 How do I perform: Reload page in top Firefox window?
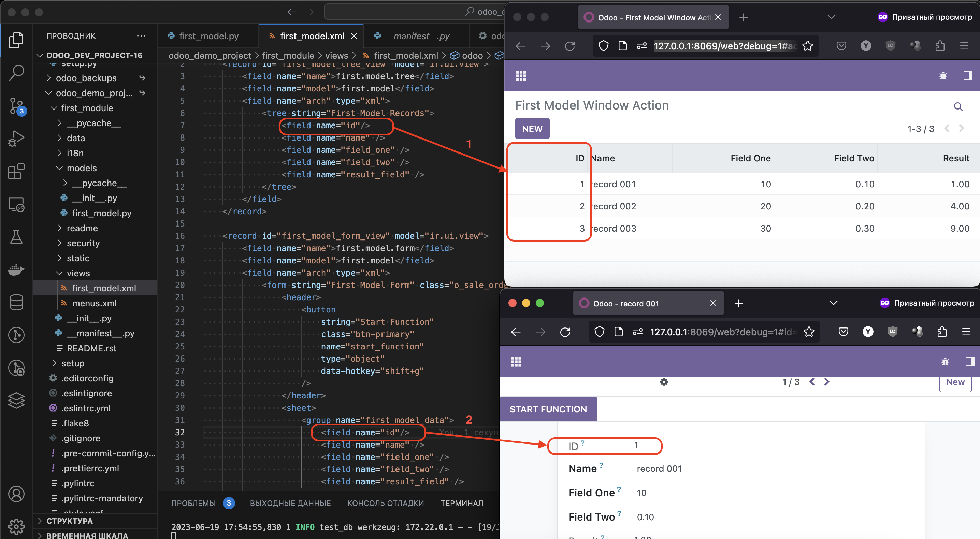point(570,46)
